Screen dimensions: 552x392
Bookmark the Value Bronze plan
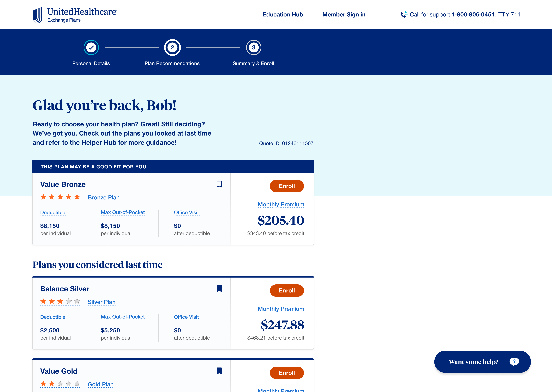[x=219, y=184]
